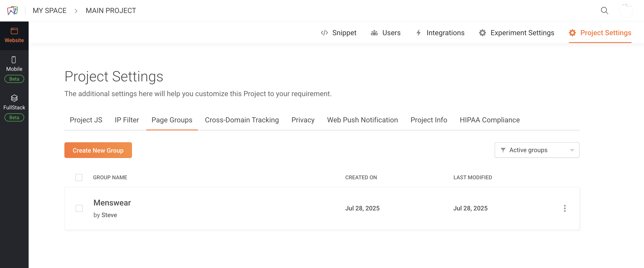This screenshot has height=268, width=644.
Task: Open the Cross-Domain Tracking tab
Action: (x=241, y=120)
